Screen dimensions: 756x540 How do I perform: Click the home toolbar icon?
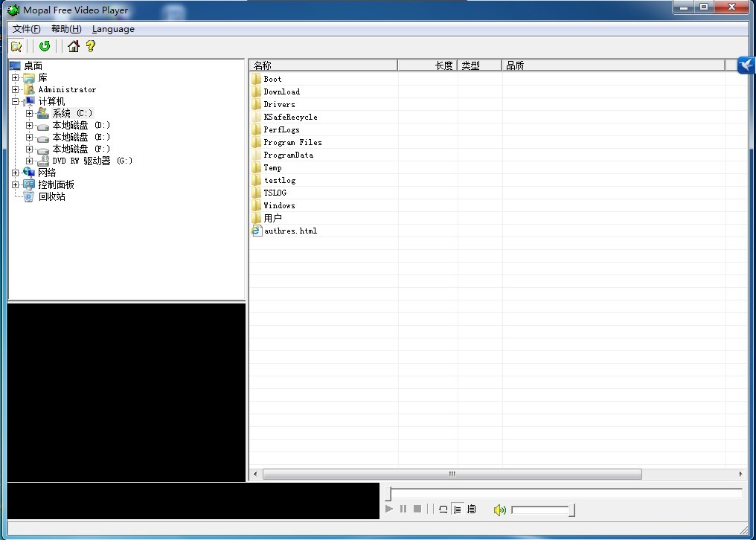[73, 46]
